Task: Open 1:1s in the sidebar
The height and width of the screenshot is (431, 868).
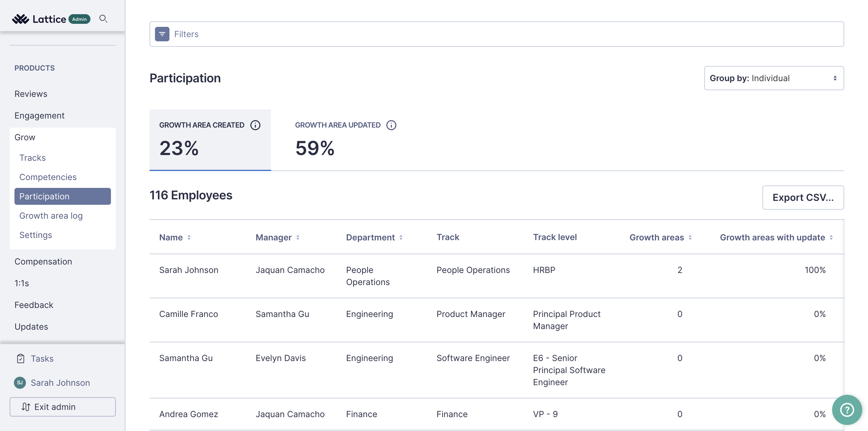Action: coord(22,283)
